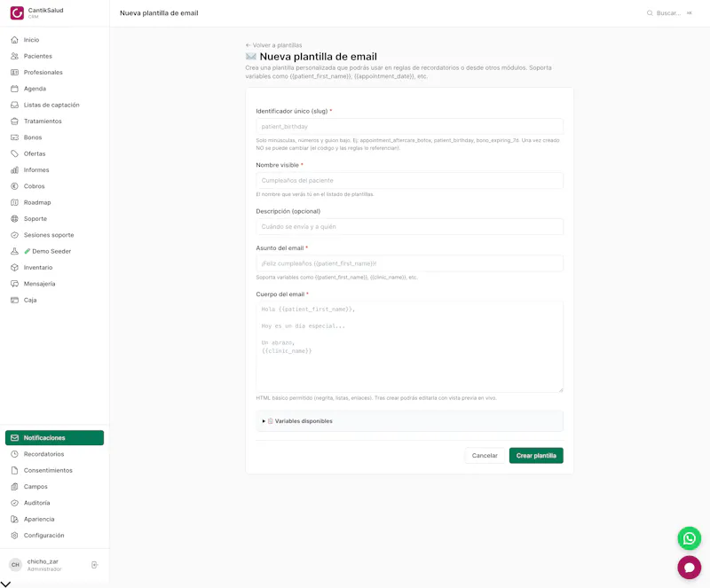Click the Apariencia label in sidebar
710x588 pixels.
[39, 519]
